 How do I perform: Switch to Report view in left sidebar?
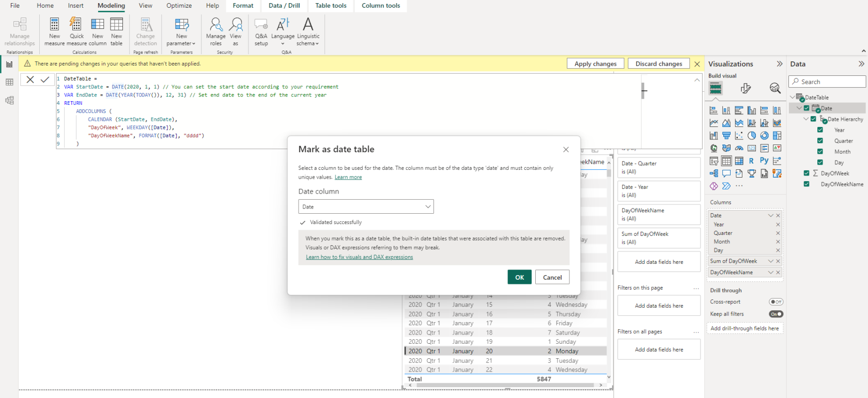(x=9, y=64)
